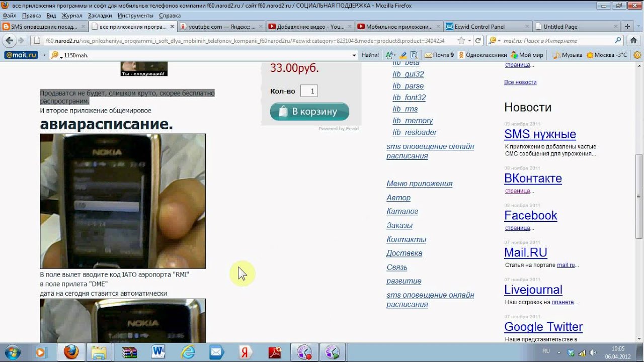Viewport: 644px width, 362px height.
Task: Open WinRAR from the taskbar
Action: [x=129, y=352]
